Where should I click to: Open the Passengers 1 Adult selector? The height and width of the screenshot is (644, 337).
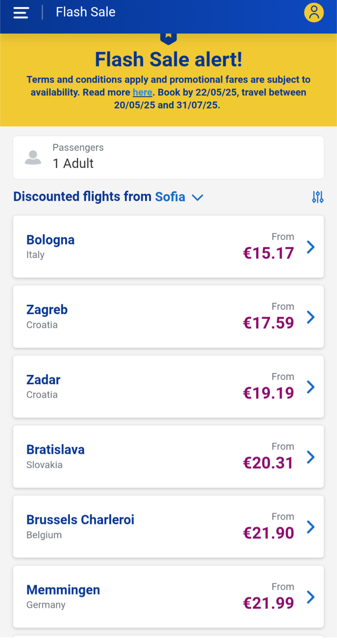168,157
